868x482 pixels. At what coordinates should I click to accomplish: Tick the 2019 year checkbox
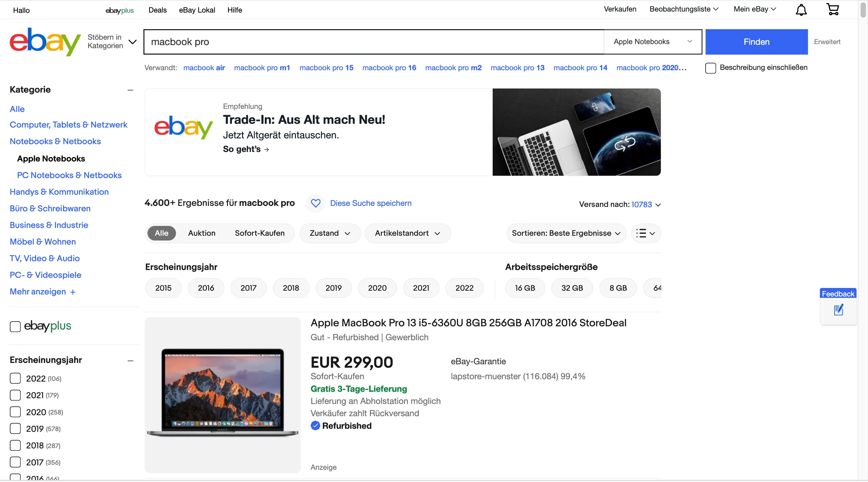[15, 429]
